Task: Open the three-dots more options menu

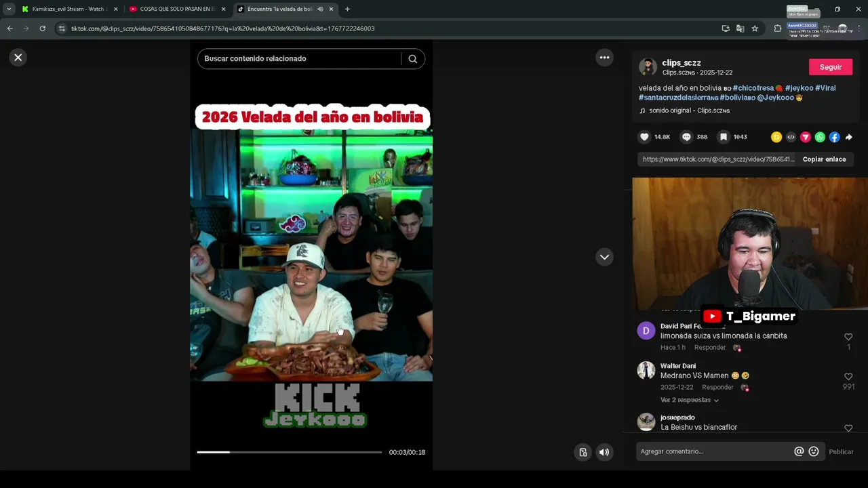Action: pyautogui.click(x=604, y=58)
